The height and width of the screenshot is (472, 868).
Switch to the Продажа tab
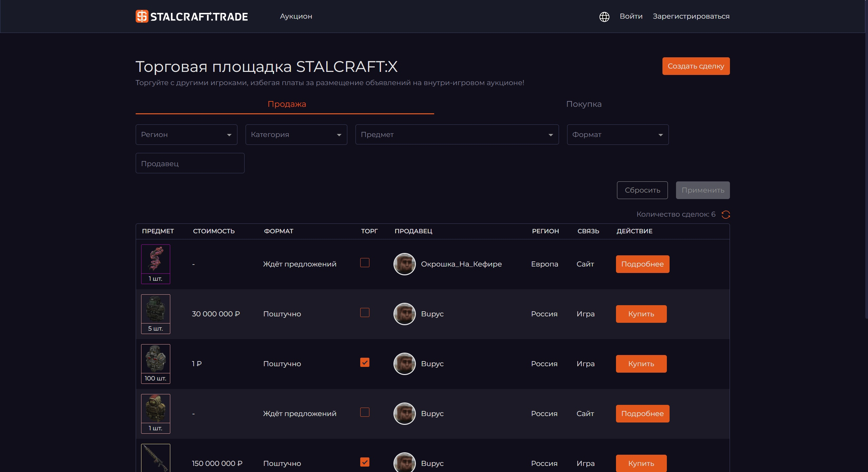tap(287, 104)
